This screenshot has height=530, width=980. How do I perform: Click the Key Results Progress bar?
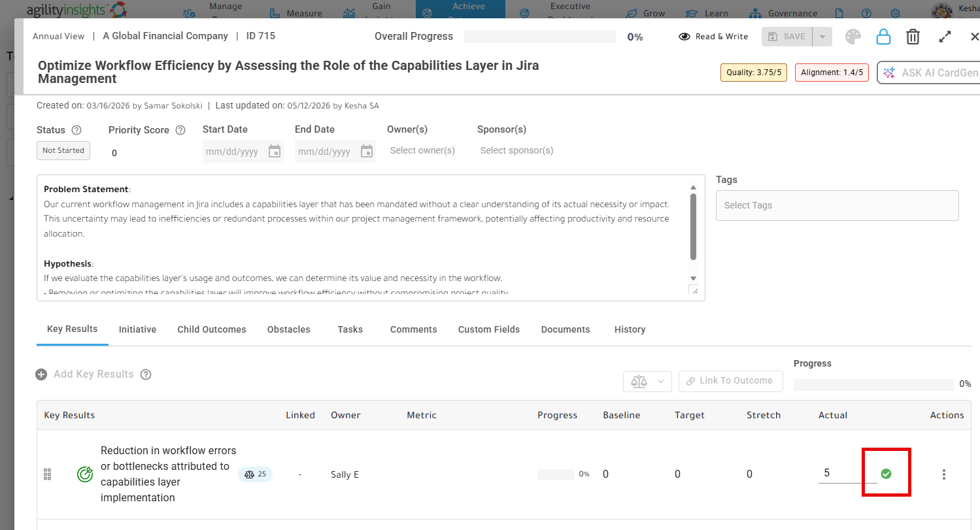[873, 384]
